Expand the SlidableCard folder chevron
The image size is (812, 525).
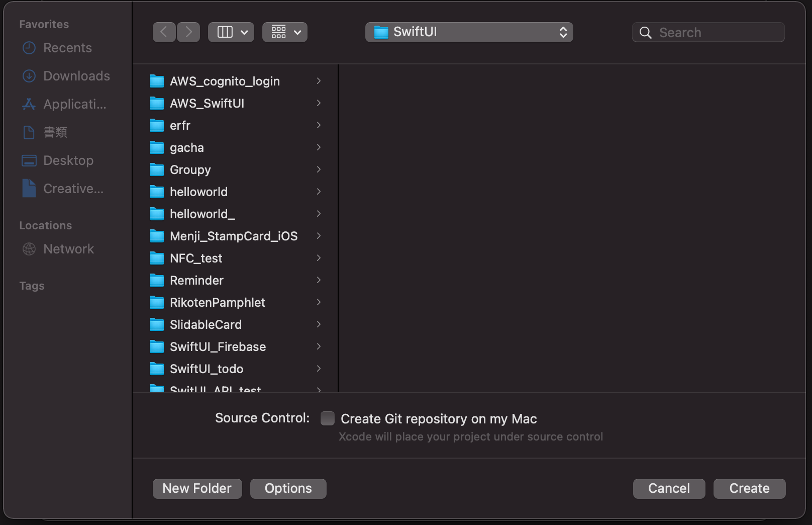click(319, 324)
